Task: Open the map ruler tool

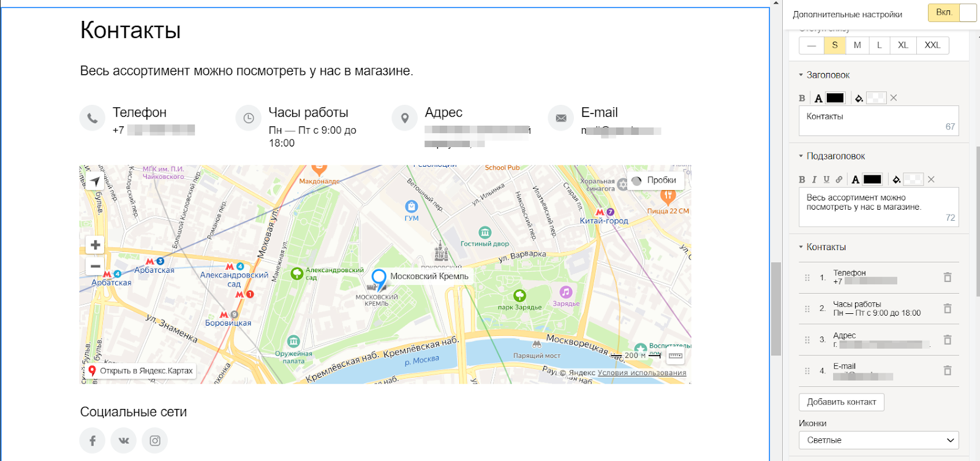Action: tap(676, 356)
